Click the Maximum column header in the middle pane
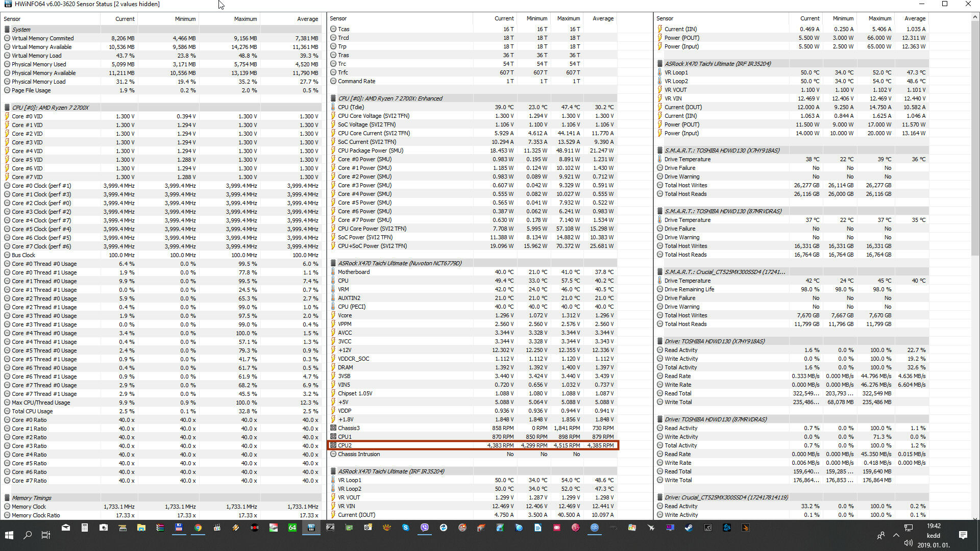 click(x=566, y=18)
